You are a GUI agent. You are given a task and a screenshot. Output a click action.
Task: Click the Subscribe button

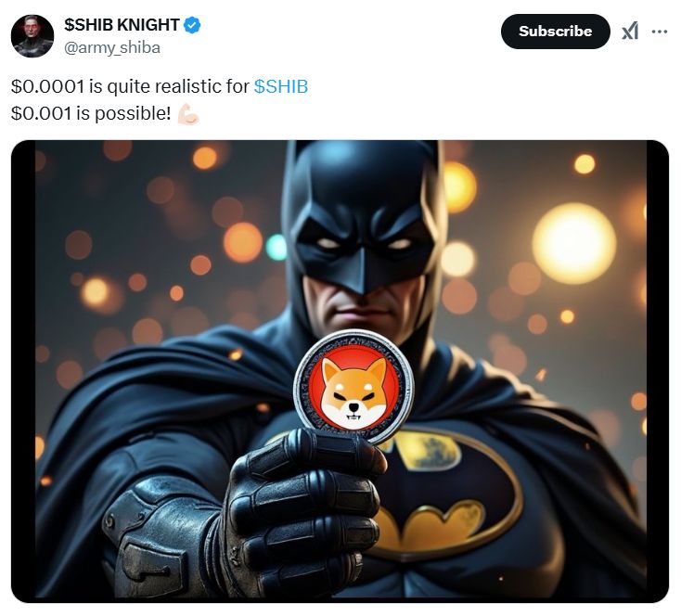coord(555,32)
